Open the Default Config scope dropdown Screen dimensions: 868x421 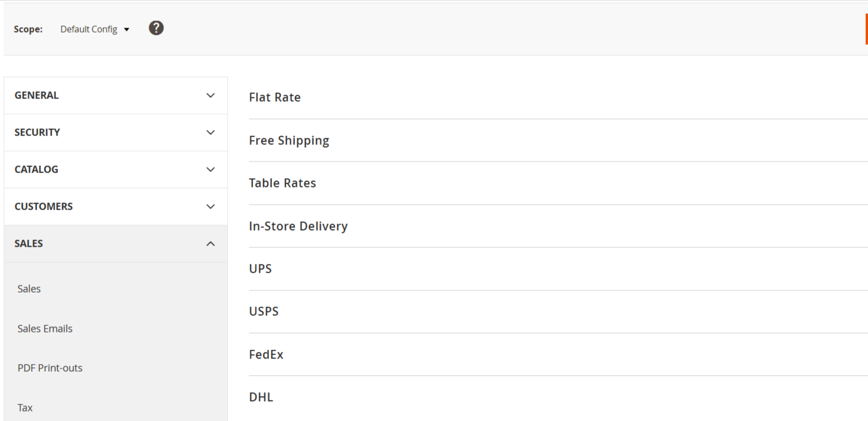[x=95, y=29]
